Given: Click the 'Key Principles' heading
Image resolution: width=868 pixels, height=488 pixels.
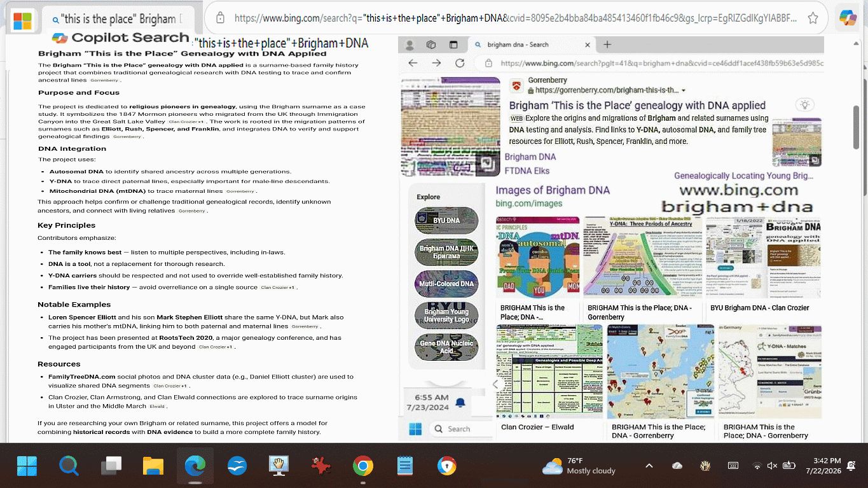Looking at the screenshot, I should (x=67, y=225).
